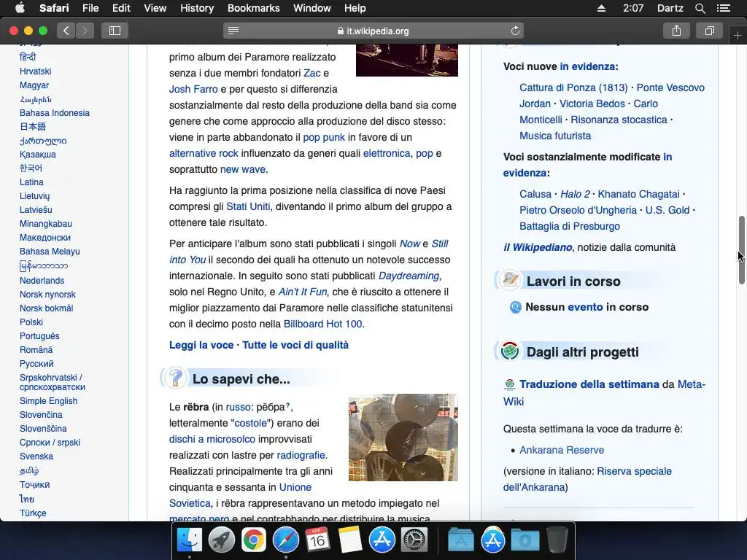Open System Preferences gear in Dock

coord(414,540)
